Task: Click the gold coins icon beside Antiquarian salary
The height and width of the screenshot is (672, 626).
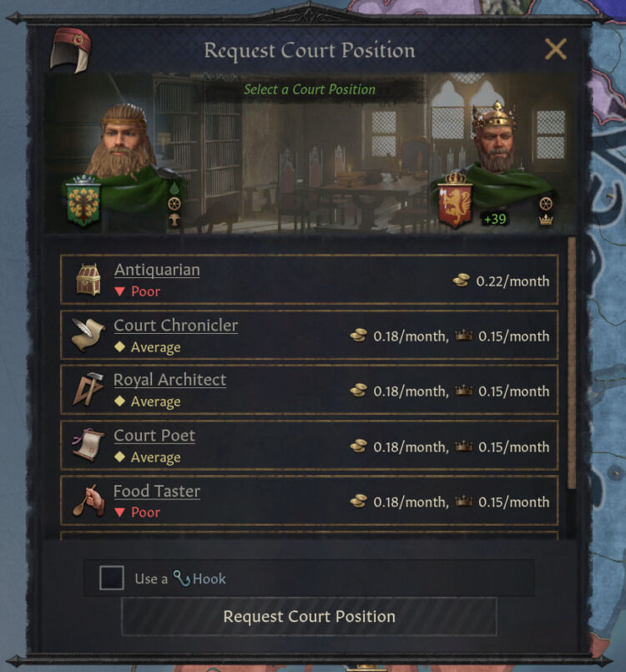Action: [x=462, y=281]
